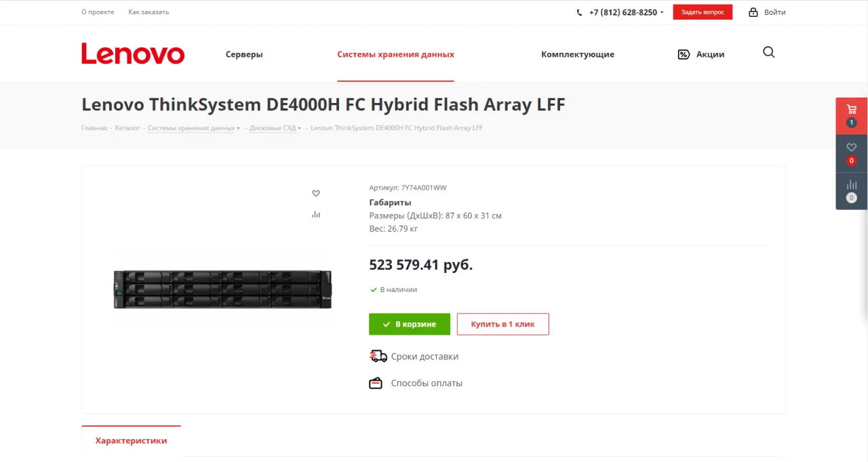Toggle the green В корзине button
The image size is (868, 462).
(410, 324)
